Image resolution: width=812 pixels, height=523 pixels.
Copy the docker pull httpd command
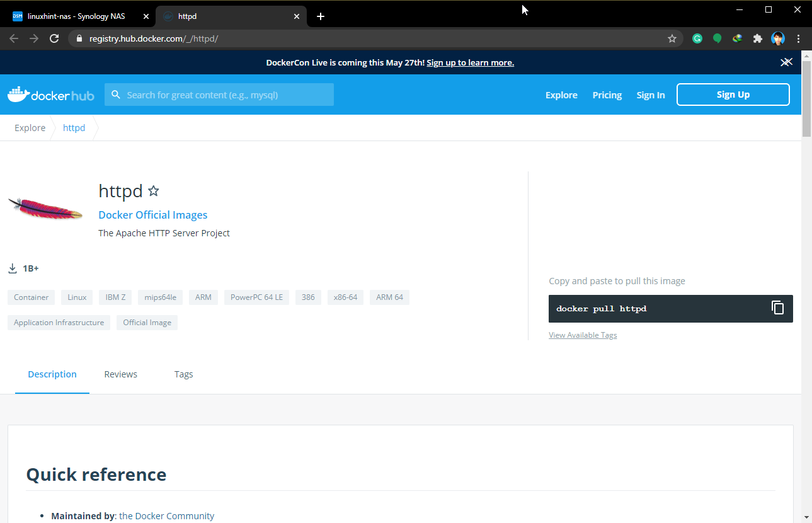[778, 308]
